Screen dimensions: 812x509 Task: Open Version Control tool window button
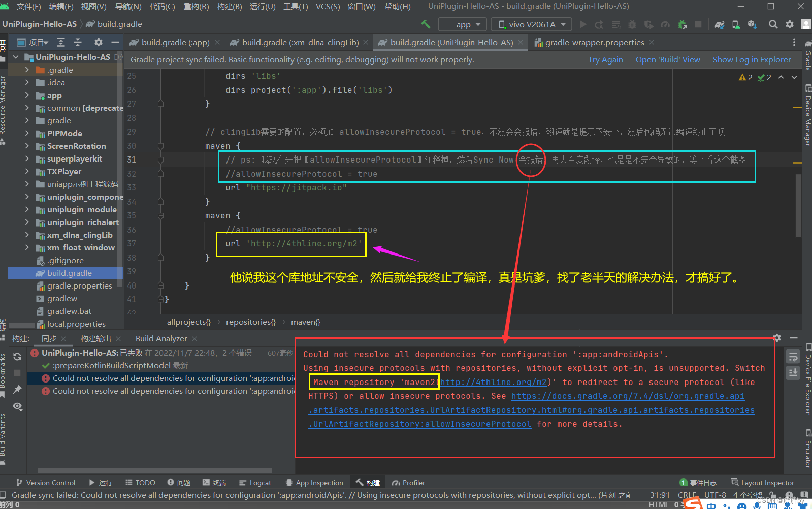click(46, 483)
